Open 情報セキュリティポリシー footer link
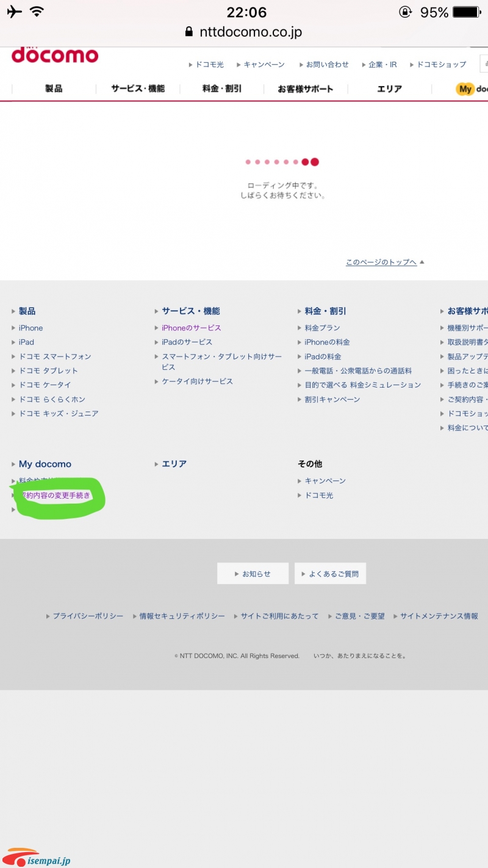The height and width of the screenshot is (868, 488). coord(182,617)
